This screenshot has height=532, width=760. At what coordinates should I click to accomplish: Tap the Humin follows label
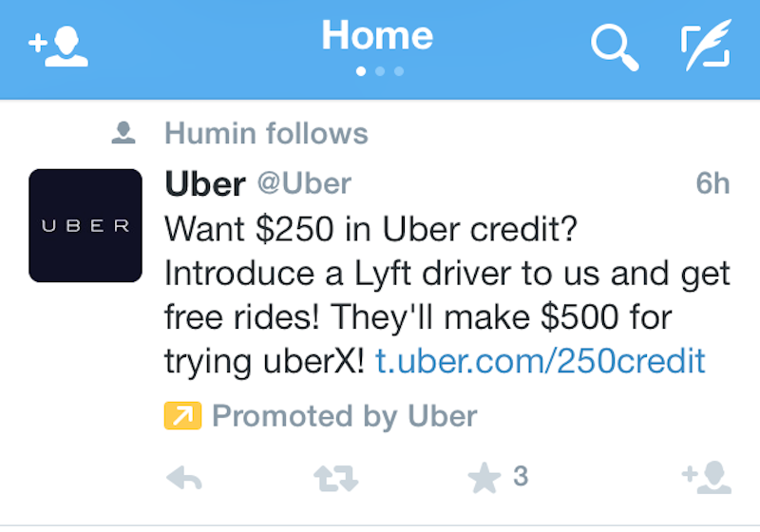click(267, 133)
